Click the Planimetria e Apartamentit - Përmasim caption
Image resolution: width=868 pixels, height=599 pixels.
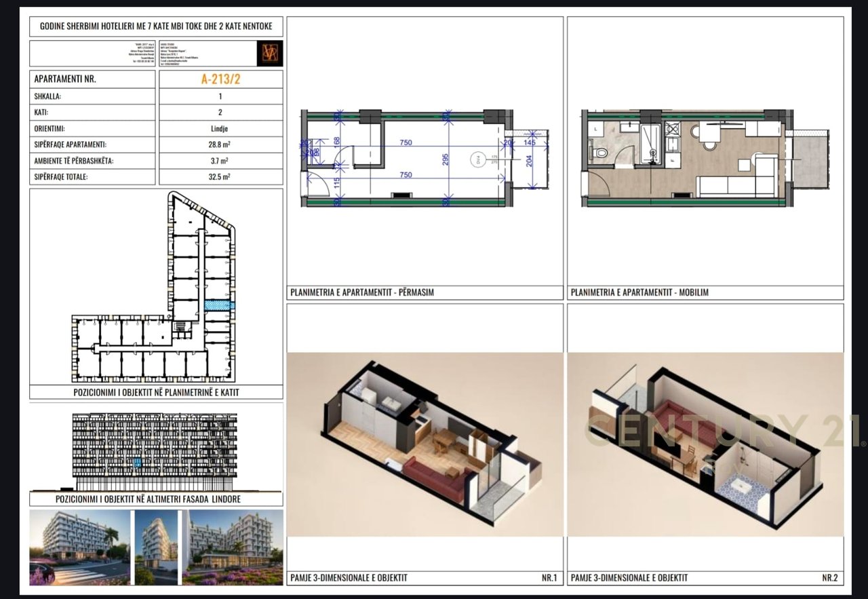[x=361, y=293]
